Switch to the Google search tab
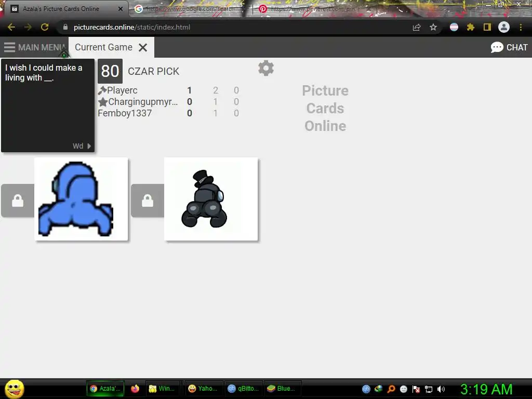Screen dimensions: 532x399 (x=190, y=9)
